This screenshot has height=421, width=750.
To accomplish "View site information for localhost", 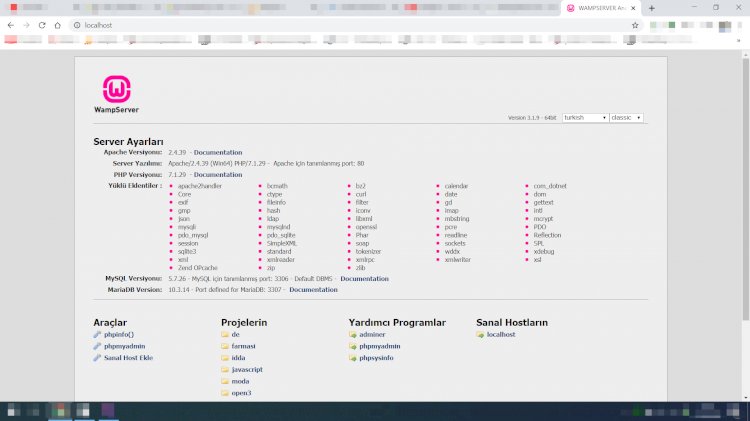I will (77, 25).
